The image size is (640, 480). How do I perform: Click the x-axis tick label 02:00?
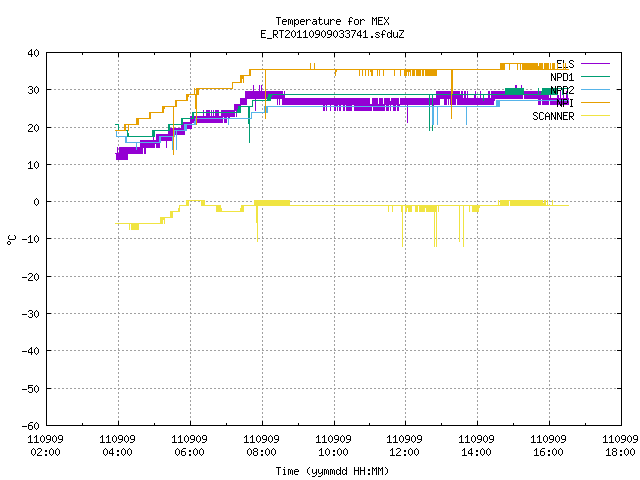click(45, 452)
